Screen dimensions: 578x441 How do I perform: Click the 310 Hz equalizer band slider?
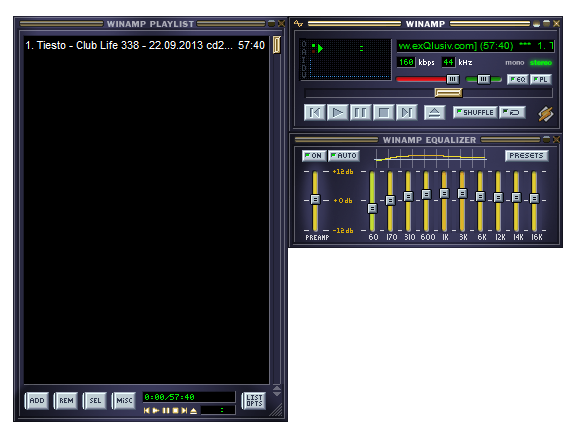(x=408, y=196)
